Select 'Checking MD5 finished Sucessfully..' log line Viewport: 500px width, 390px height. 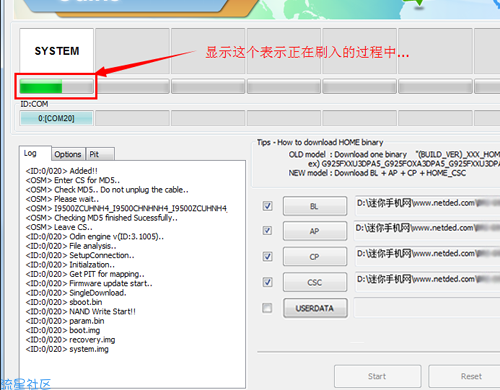[x=102, y=218]
